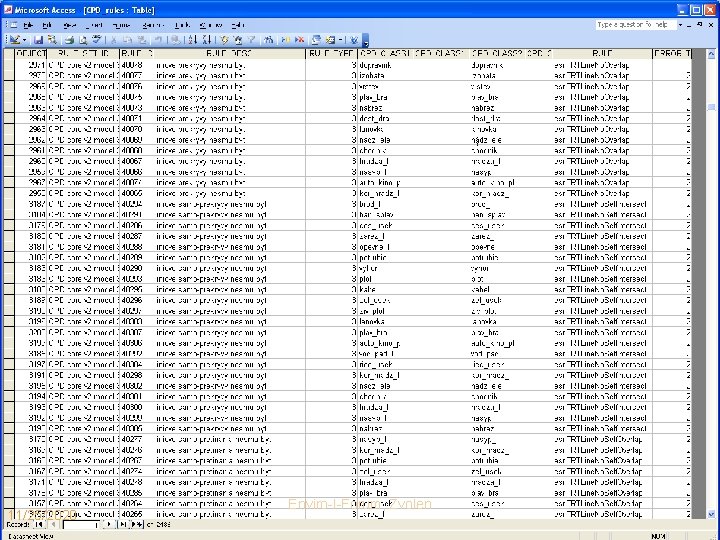This screenshot has height=540, width=720.
Task: Click the Cut scissors icon
Action: tap(114, 40)
